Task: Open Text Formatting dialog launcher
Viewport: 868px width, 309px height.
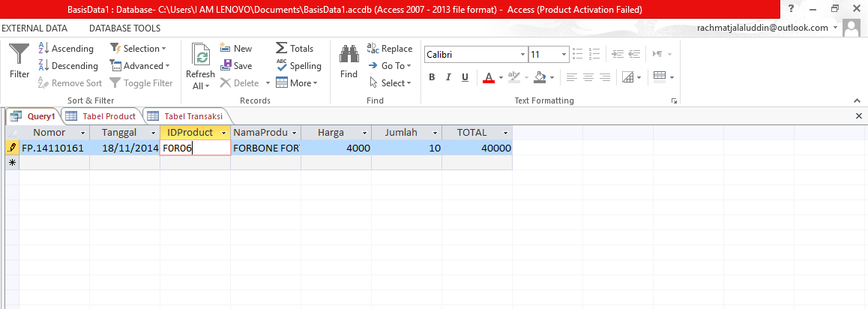Action: click(x=674, y=100)
